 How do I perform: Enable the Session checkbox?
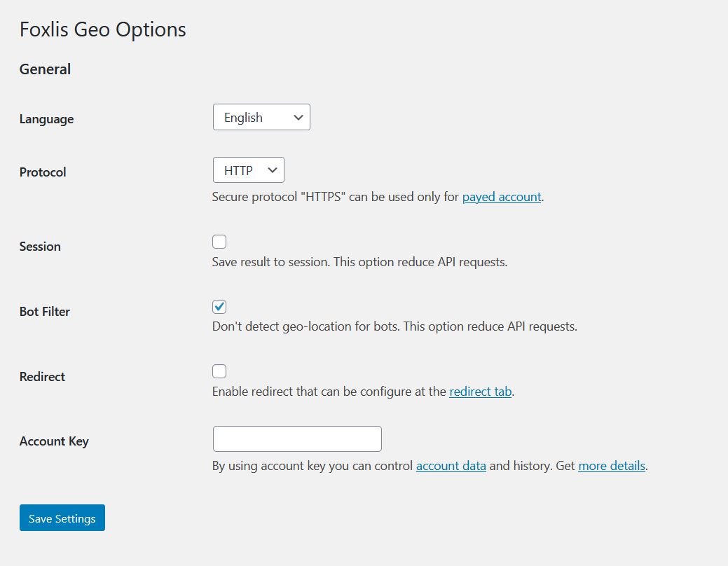pyautogui.click(x=219, y=242)
